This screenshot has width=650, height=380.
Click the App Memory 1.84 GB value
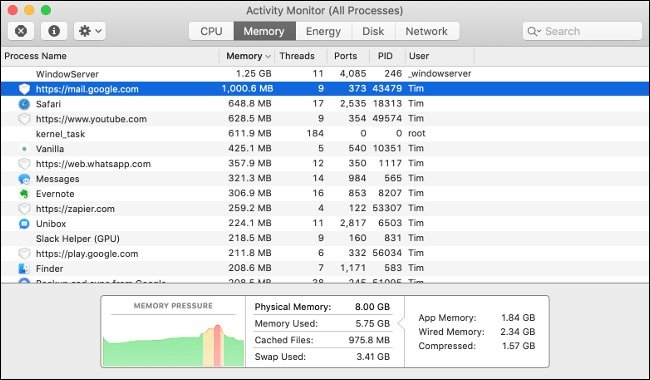pyautogui.click(x=518, y=317)
